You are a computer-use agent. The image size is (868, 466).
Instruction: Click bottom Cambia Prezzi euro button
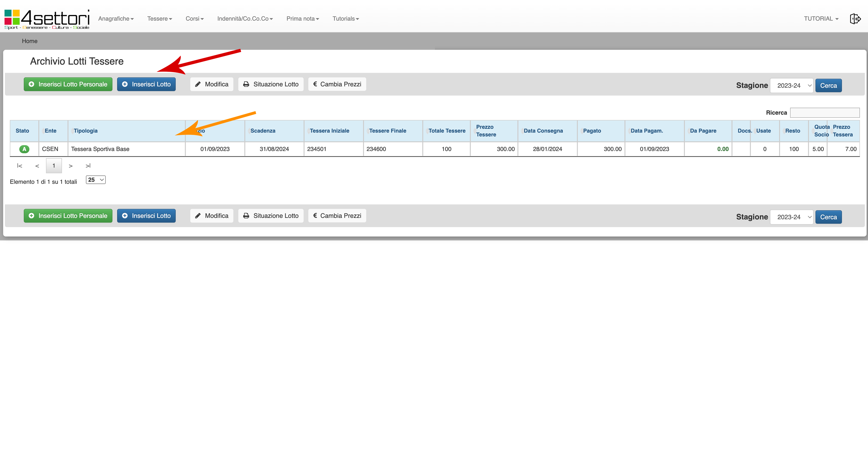coord(337,216)
